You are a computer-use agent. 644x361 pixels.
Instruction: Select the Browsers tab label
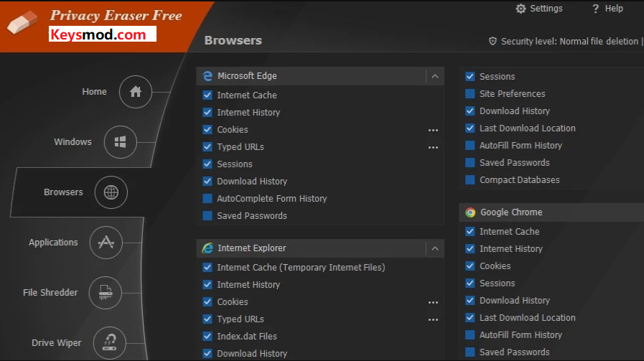tap(63, 192)
